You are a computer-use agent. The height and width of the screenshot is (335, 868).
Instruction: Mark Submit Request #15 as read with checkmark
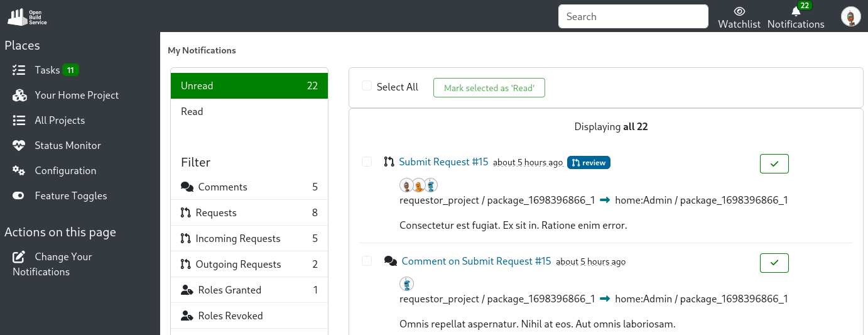[774, 163]
